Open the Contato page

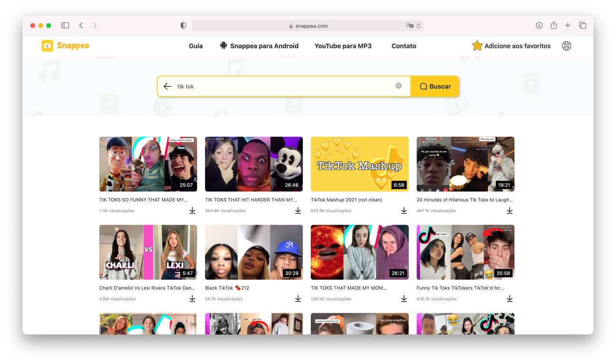[404, 46]
